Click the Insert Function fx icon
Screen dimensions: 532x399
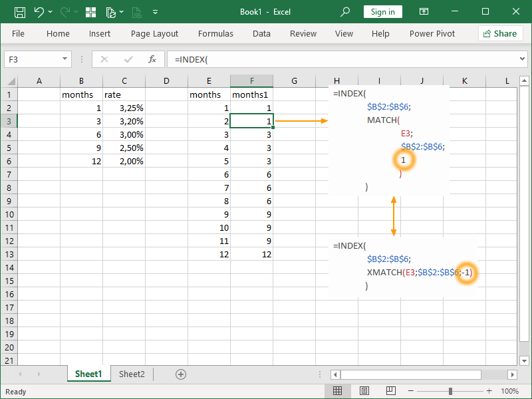[152, 59]
